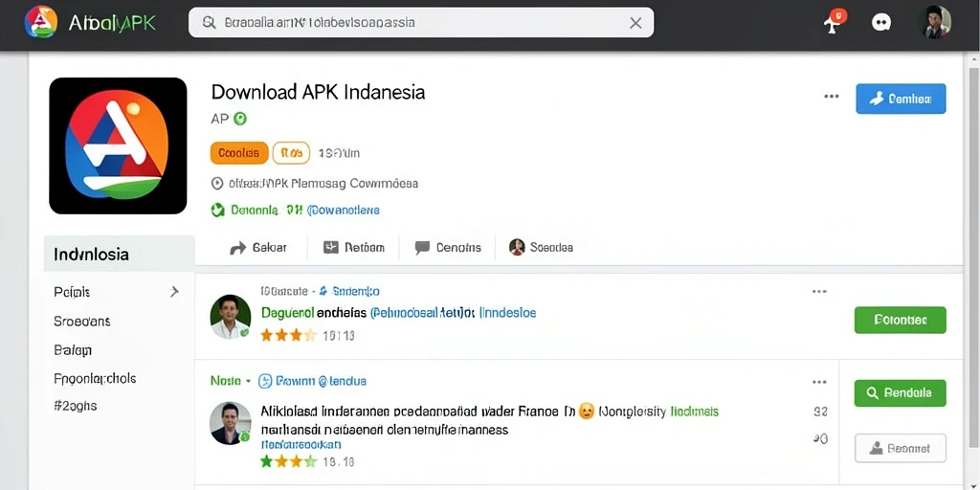Open Balapn sidebar item
980x490 pixels.
(x=73, y=350)
